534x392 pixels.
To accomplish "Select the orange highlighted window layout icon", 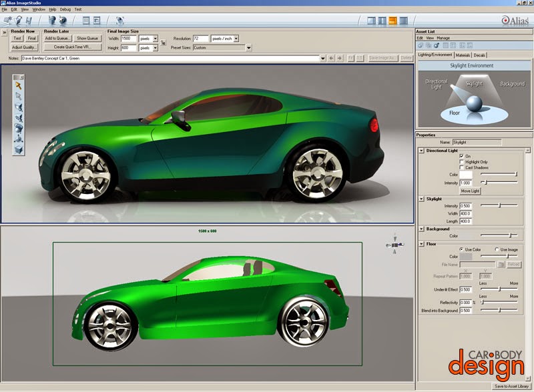I will coord(392,21).
